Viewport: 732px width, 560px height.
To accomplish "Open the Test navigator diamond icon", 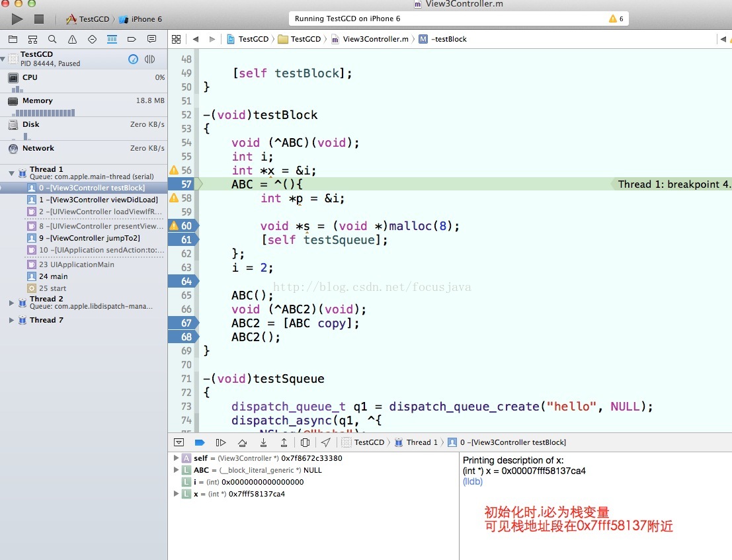I will coord(93,39).
